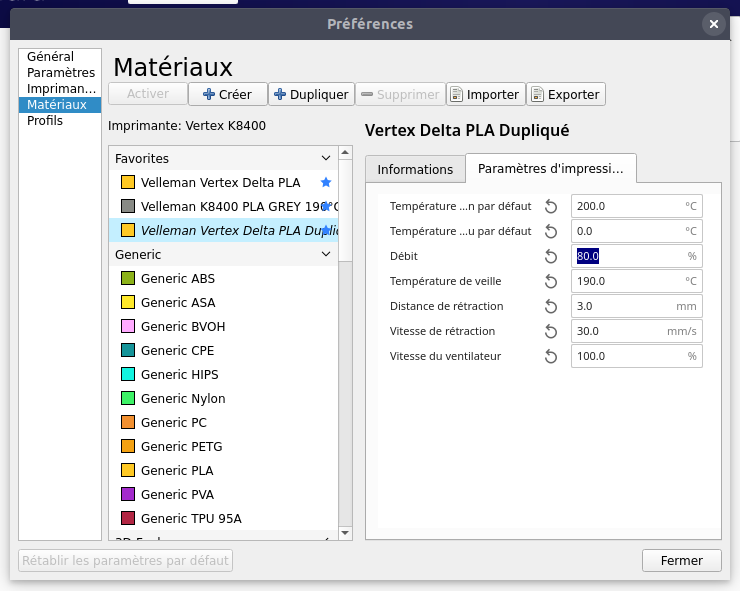Select Velleman Vertex Delta PLA in Favorites

224,182
